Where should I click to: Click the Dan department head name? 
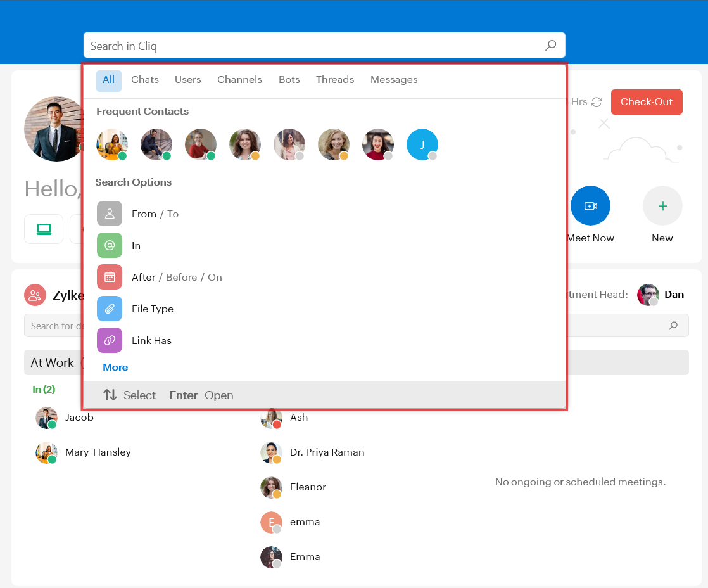tap(674, 295)
